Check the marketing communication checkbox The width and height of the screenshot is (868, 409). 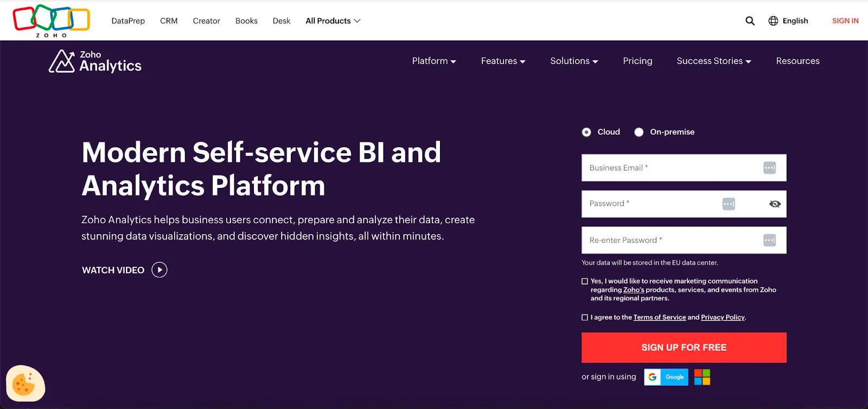(x=585, y=281)
